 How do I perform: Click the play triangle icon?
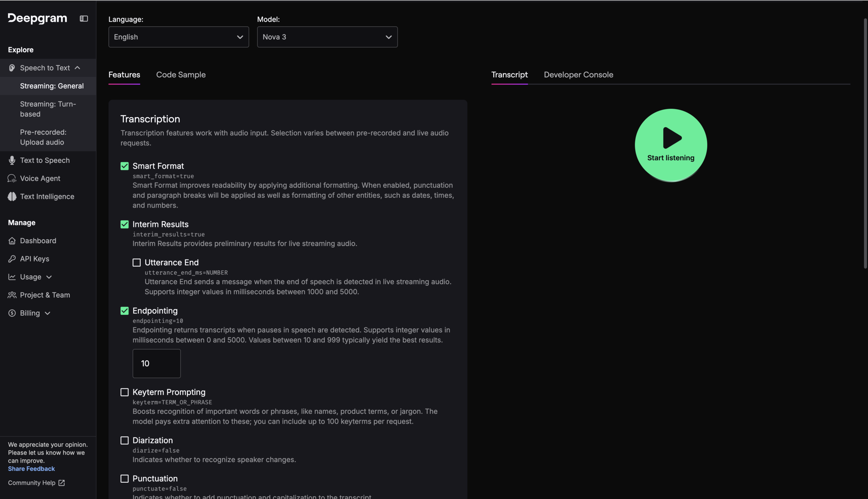pyautogui.click(x=672, y=138)
